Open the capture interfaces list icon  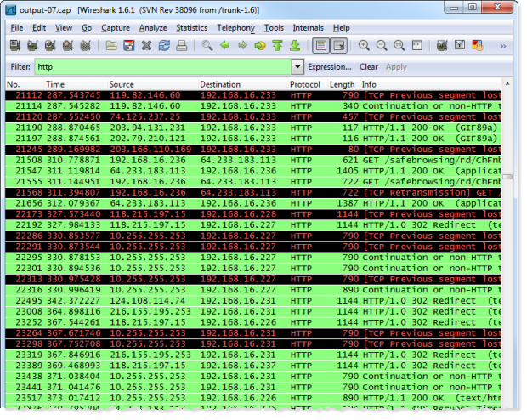point(15,45)
